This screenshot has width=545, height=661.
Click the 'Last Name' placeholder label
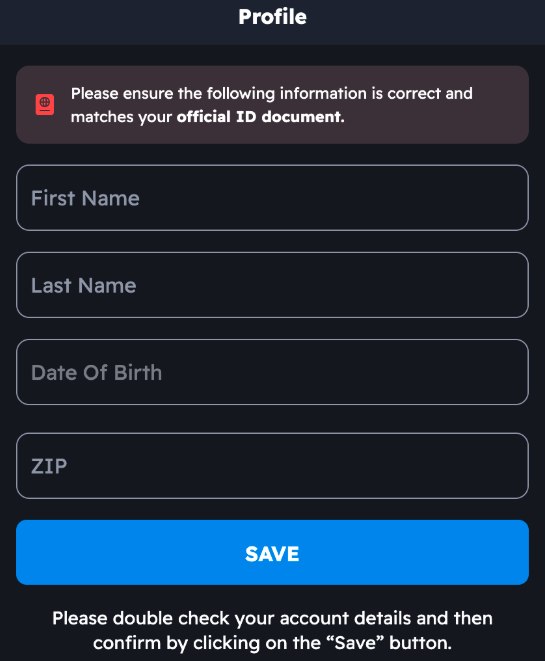pyautogui.click(x=83, y=285)
